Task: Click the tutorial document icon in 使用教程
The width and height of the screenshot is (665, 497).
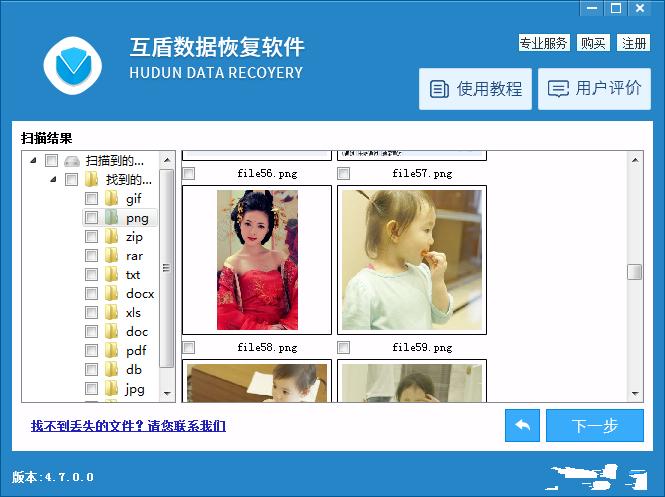Action: 439,89
